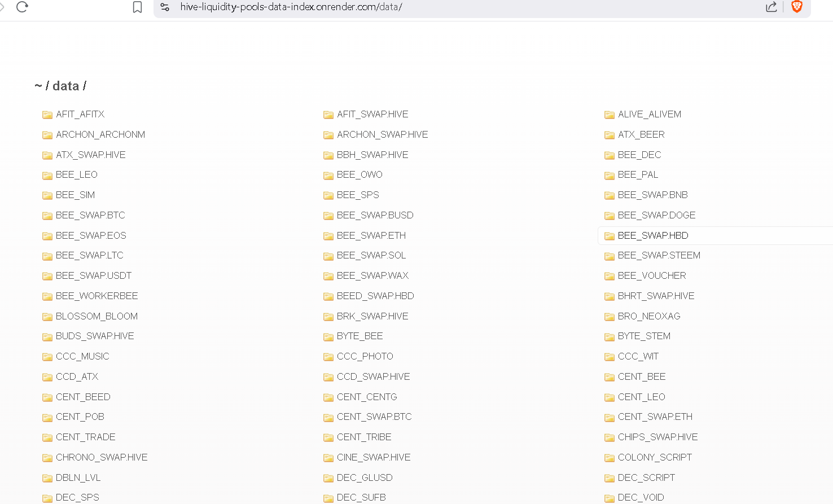Open CENT_SWAP.BTC directory
The width and height of the screenshot is (833, 504).
[374, 417]
